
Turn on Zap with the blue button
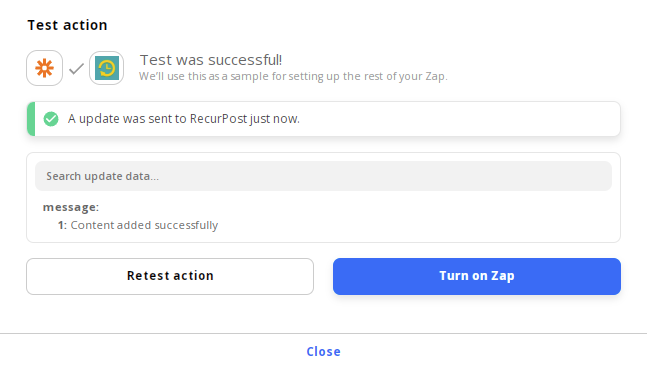477,276
